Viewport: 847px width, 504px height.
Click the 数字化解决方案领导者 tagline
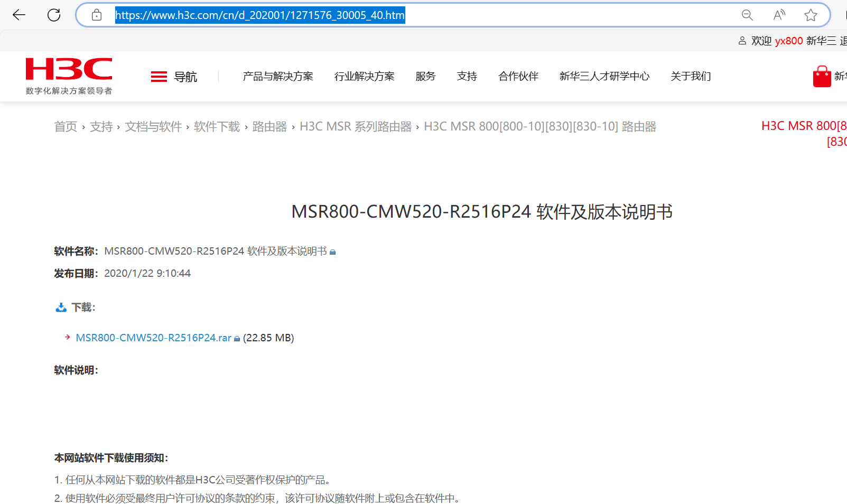click(x=69, y=91)
